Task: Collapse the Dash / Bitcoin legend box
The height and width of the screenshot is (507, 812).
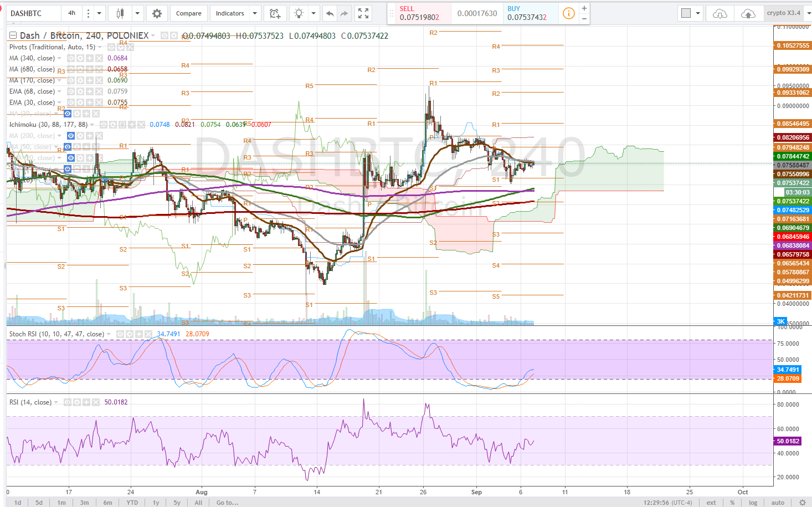Action: point(13,35)
